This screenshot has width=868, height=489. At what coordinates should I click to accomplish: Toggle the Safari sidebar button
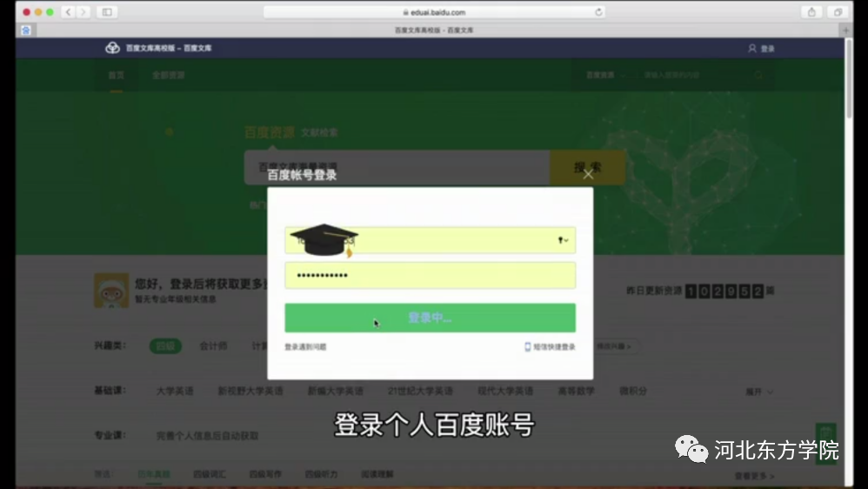(107, 11)
